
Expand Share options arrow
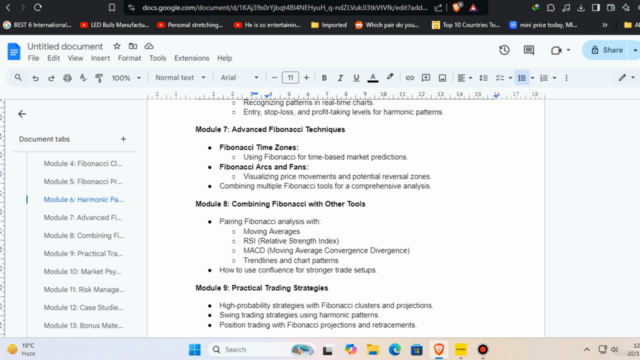point(635,50)
